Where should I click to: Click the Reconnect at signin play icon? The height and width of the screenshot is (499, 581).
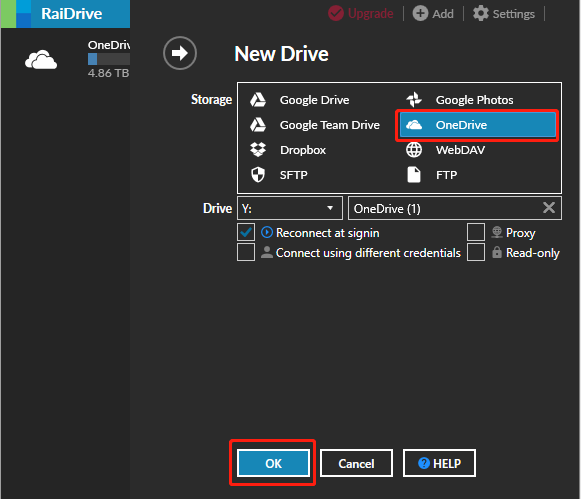tap(267, 232)
